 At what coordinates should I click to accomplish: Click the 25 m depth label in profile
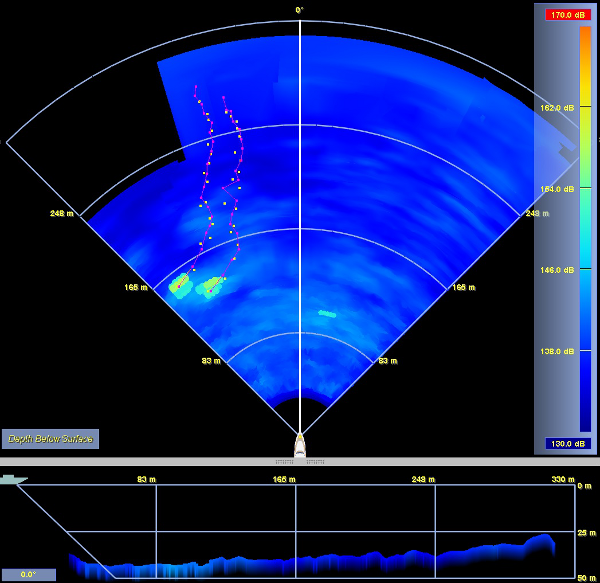[x=585, y=532]
